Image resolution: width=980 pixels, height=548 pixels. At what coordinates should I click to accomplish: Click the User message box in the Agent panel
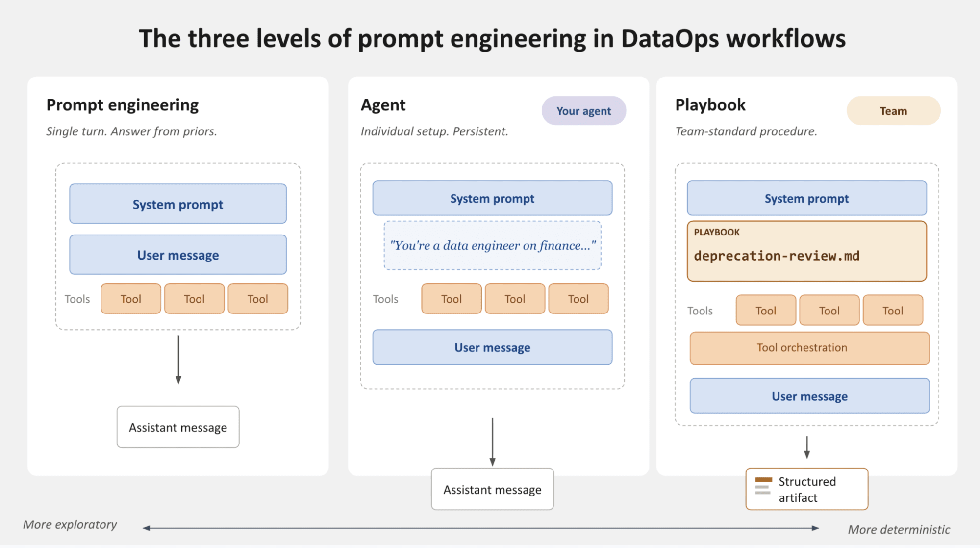click(x=492, y=347)
